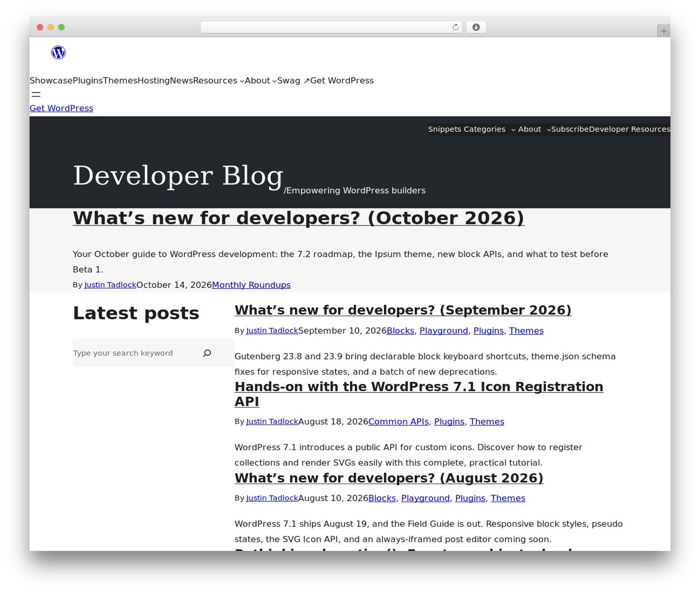Image resolution: width=700 pixels, height=593 pixels.
Task: Click the underlined Get WordPress link
Action: pyautogui.click(x=61, y=108)
